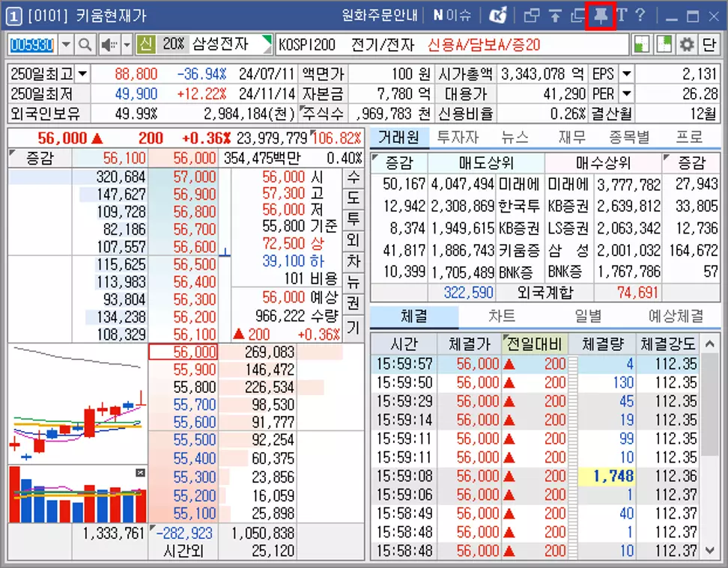728x568 pixels.
Task: Open the 예상체결 tab
Action: coord(676,317)
